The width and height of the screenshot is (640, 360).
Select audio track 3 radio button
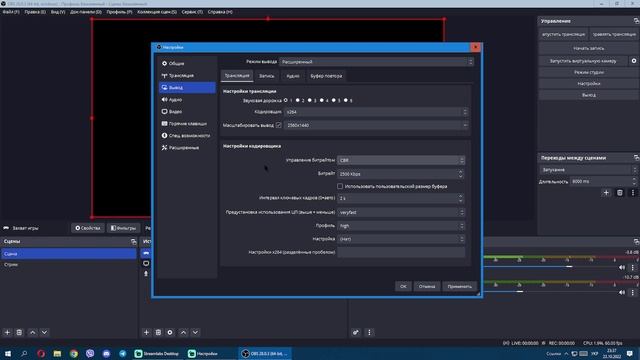(310, 100)
